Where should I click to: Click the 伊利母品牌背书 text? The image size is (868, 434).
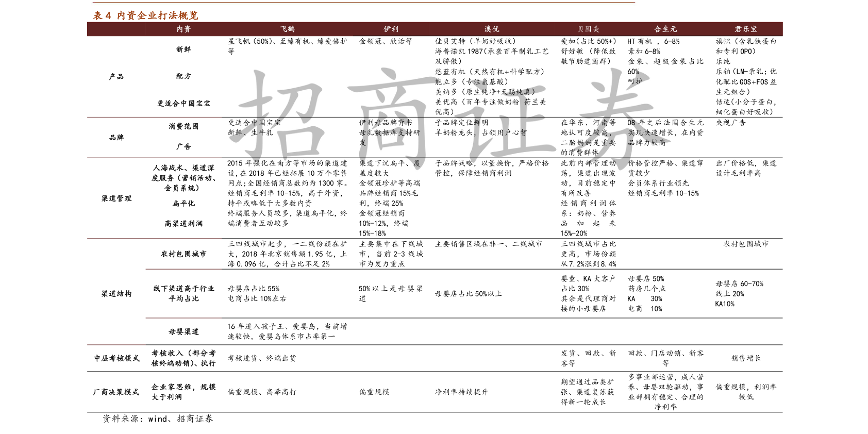[x=386, y=123]
